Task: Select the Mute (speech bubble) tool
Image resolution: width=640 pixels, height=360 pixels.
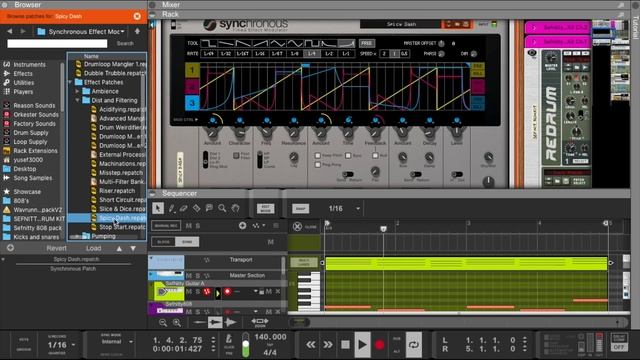Action: pos(209,208)
